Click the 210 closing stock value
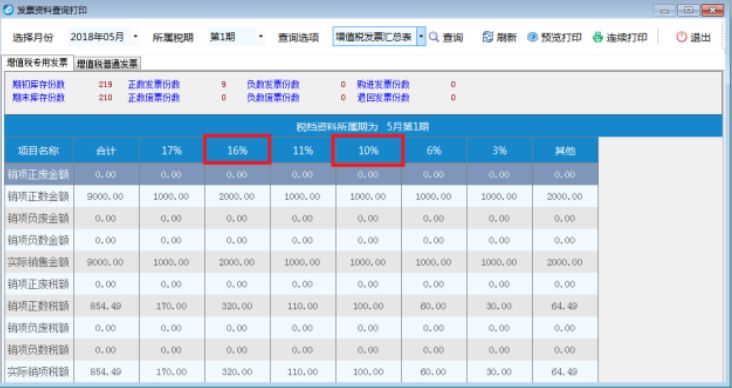Viewport: 732px width, 388px height. tap(106, 98)
